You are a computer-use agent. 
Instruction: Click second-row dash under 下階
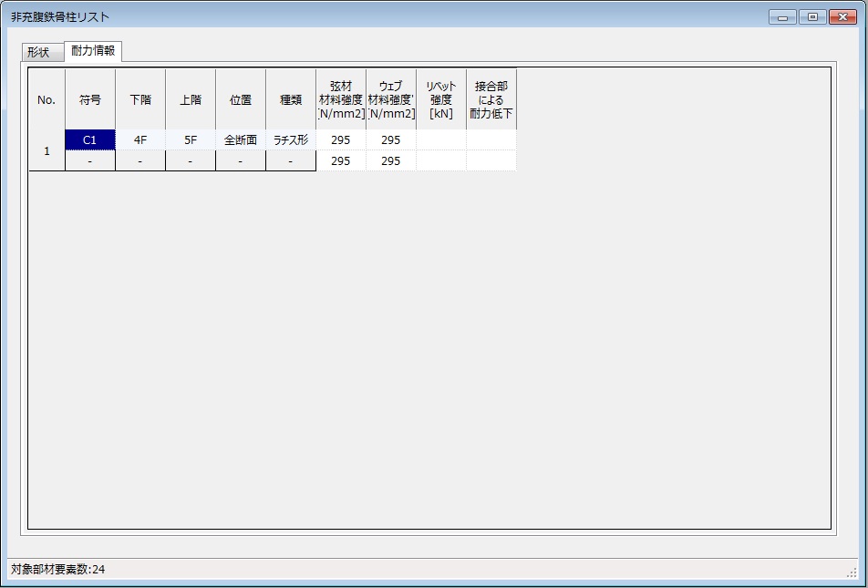point(140,160)
